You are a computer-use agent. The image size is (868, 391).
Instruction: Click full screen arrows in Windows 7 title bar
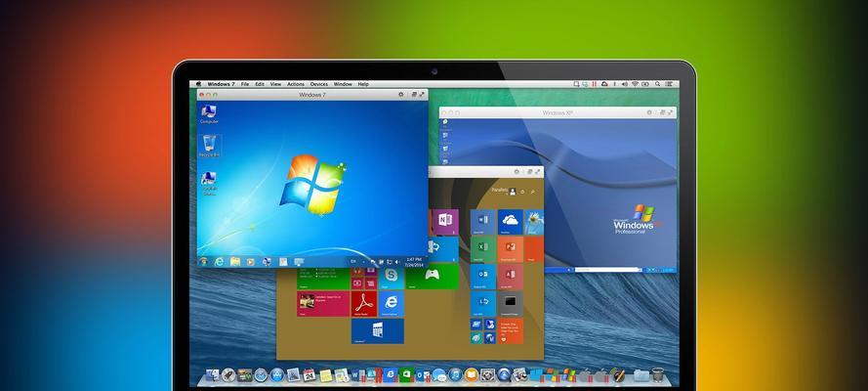[x=422, y=95]
